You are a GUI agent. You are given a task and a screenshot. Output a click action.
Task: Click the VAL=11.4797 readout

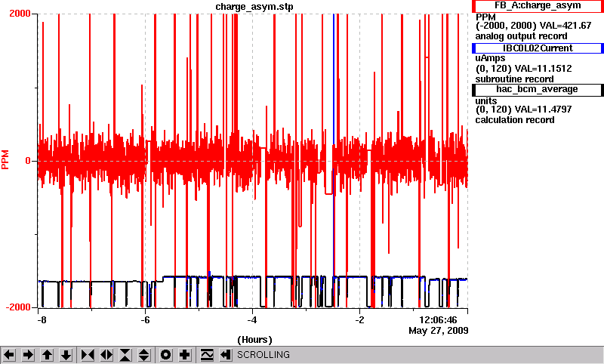tap(543, 110)
